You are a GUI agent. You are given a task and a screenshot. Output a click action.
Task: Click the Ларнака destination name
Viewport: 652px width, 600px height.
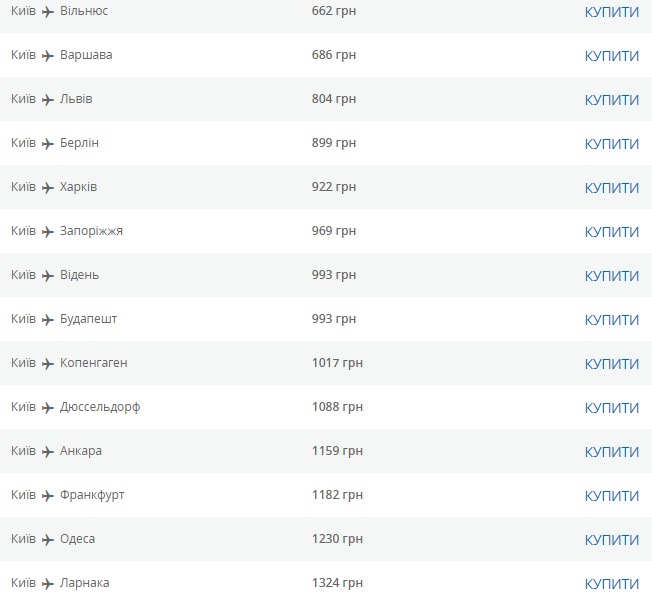pyautogui.click(x=85, y=583)
